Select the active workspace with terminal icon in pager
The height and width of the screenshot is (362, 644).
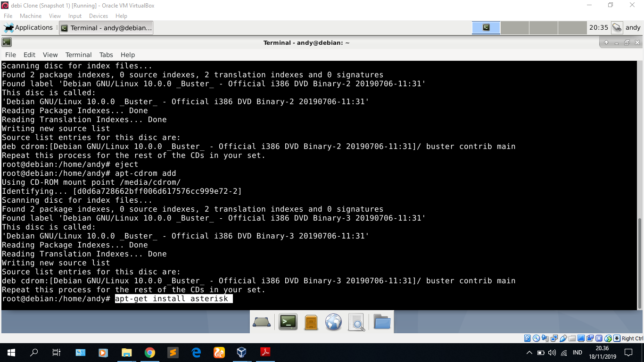tap(486, 28)
